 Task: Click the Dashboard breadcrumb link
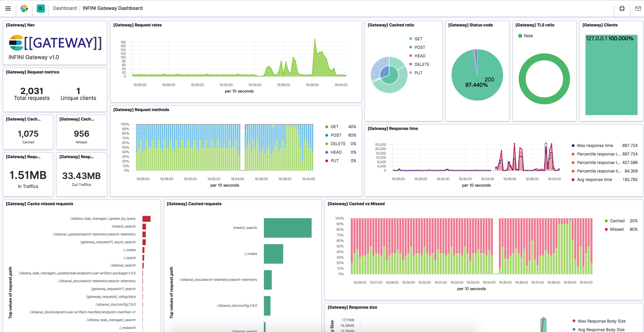click(x=65, y=8)
